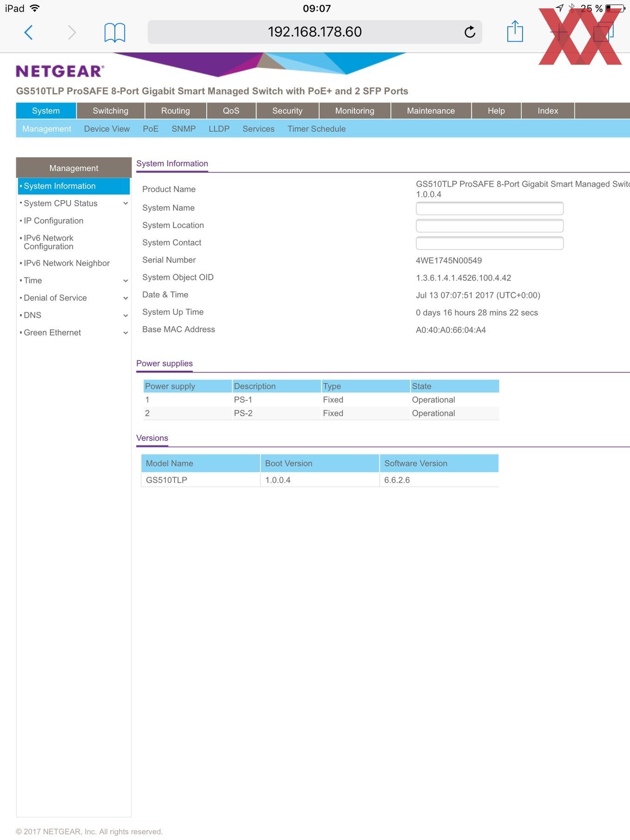Click the boot version 1.0.0.4 cell
The width and height of the screenshot is (630, 840).
[320, 480]
